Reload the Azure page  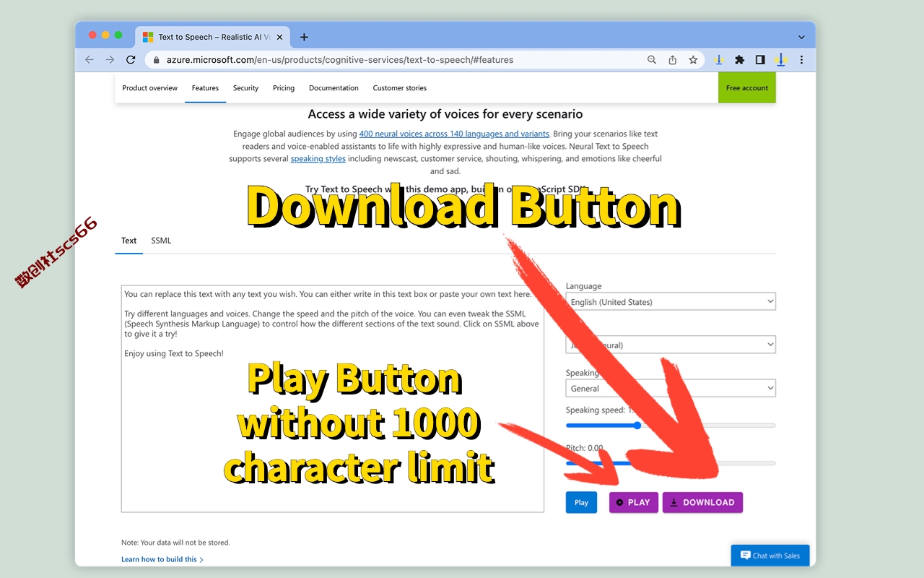131,60
